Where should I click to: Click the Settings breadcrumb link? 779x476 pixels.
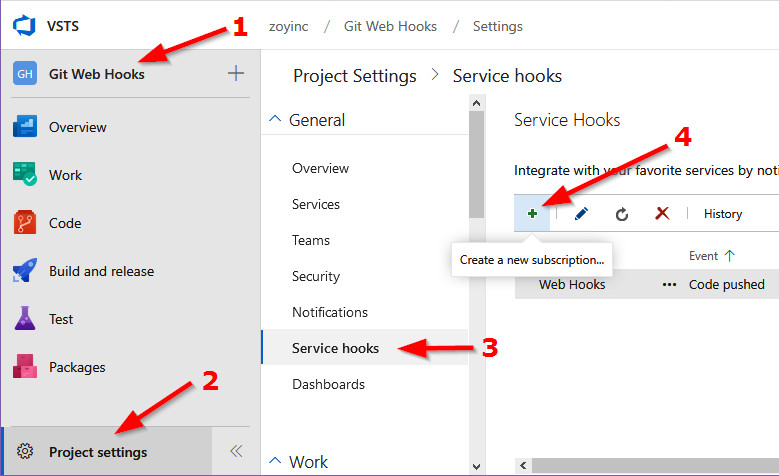coord(498,26)
